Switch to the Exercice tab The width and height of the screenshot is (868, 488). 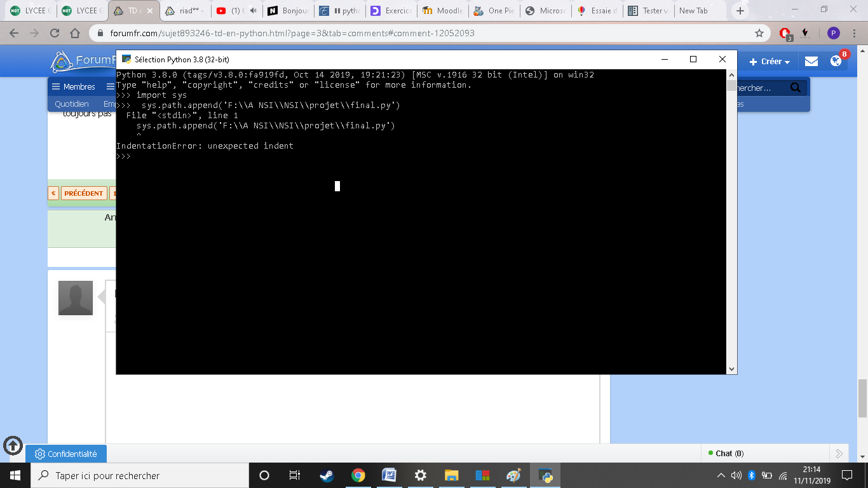click(391, 11)
